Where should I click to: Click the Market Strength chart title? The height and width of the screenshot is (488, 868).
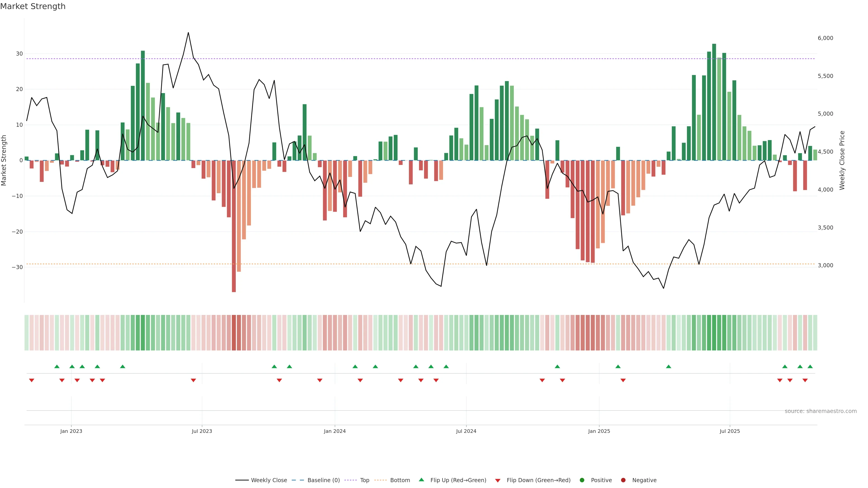33,6
